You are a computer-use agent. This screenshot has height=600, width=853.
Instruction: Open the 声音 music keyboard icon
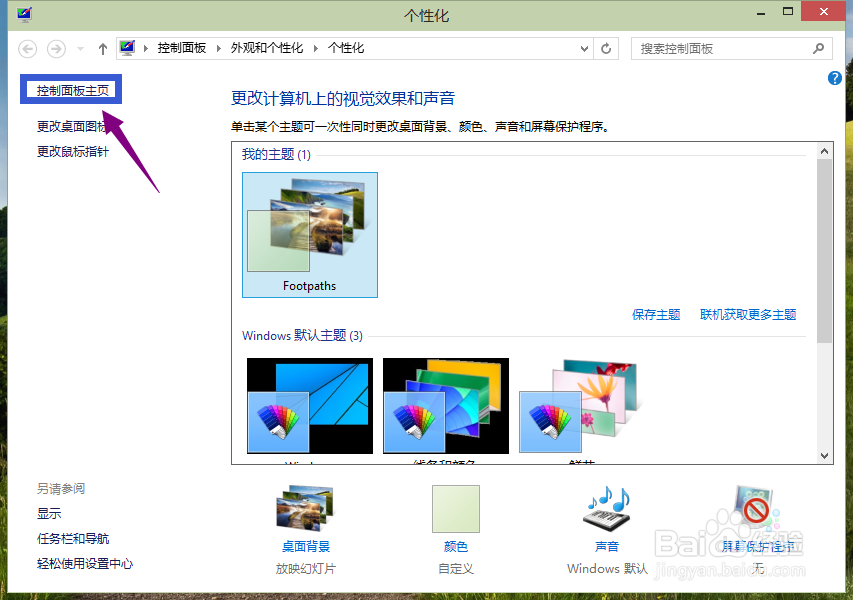pyautogui.click(x=607, y=508)
